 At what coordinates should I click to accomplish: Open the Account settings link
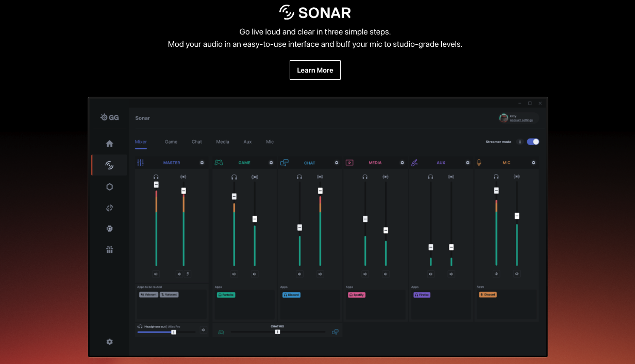pyautogui.click(x=522, y=120)
